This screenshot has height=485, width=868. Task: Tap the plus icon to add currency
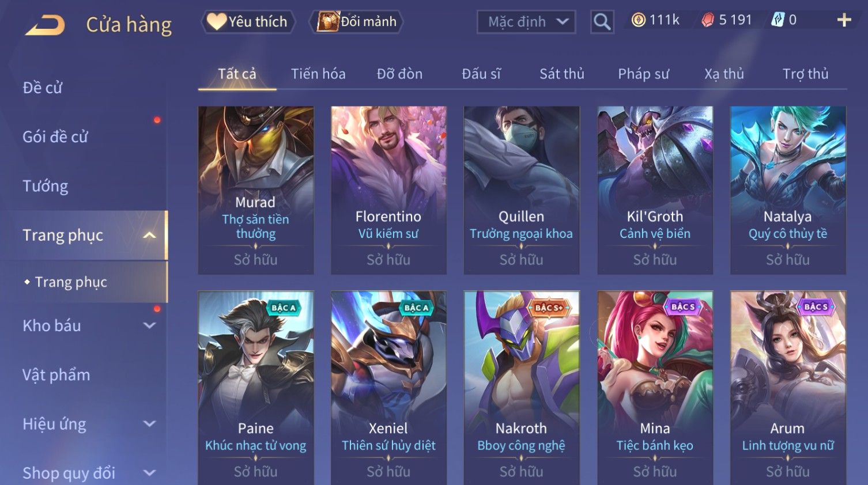[x=844, y=20]
